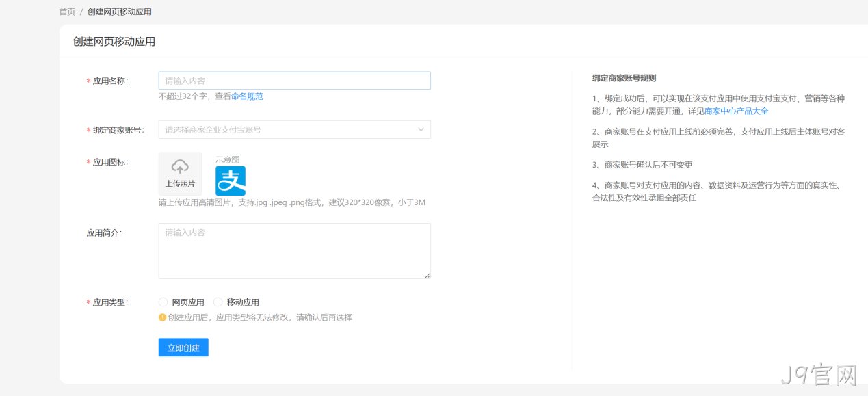The width and height of the screenshot is (868, 396).
Task: Open the 命名规范 link
Action: 247,96
